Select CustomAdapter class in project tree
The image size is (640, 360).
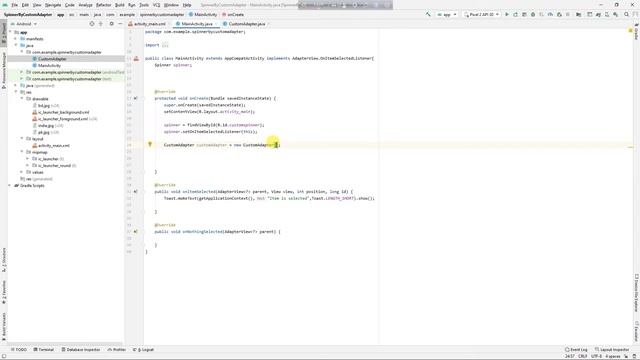52,59
